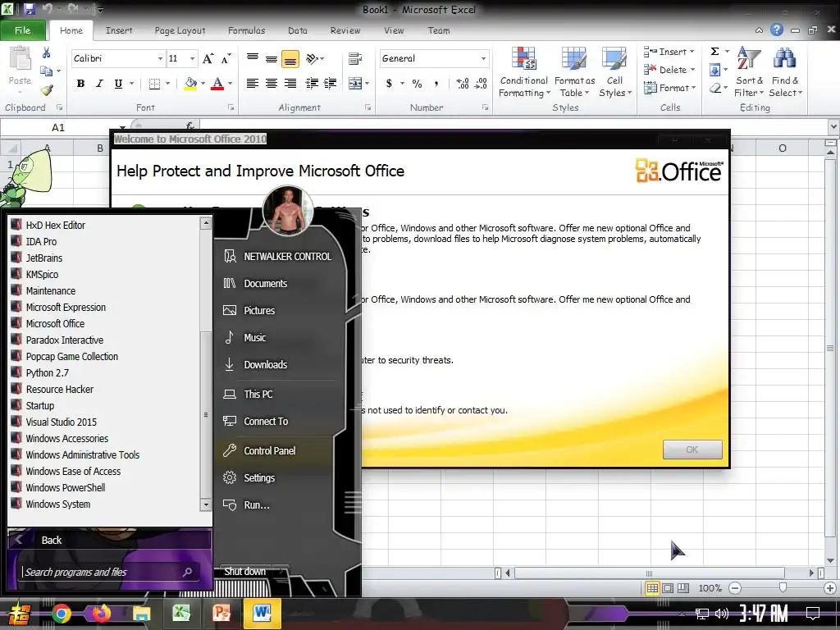Open the General number format dropdown
Viewport: 840px width, 630px height.
click(x=483, y=58)
